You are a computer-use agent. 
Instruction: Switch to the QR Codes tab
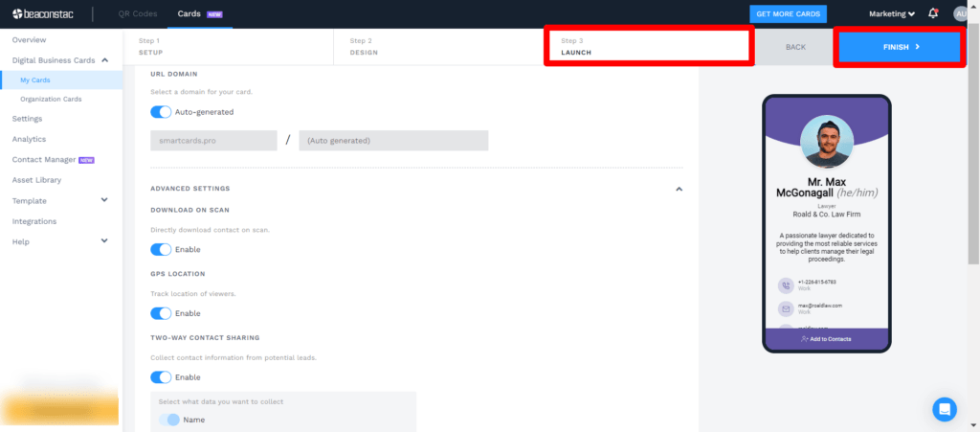pos(138,13)
